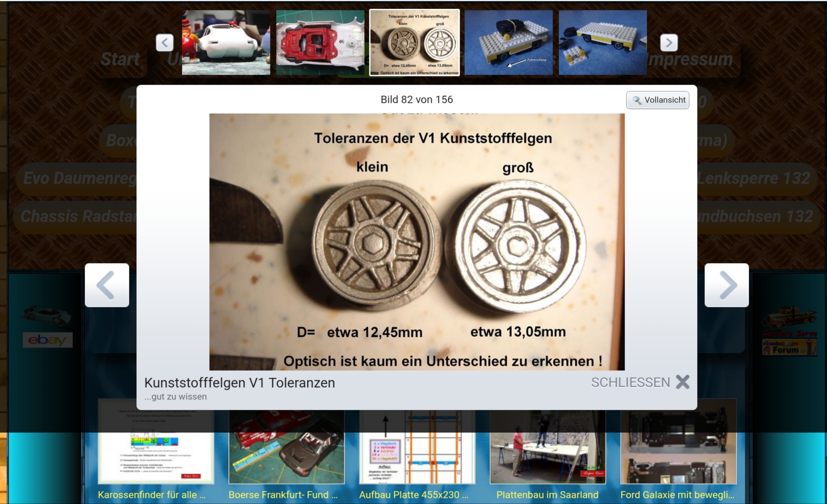Select the white car figurine thumbnail
The image size is (827, 504).
pyautogui.click(x=226, y=43)
